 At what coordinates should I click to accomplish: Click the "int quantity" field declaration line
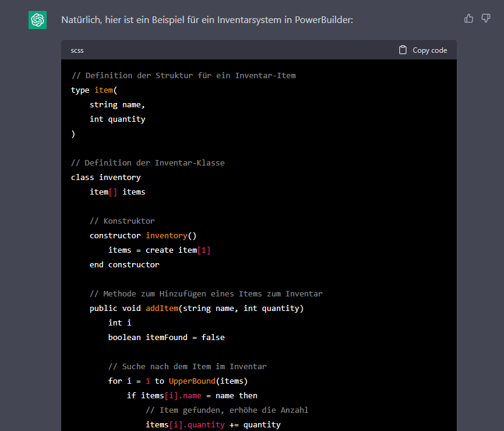pyautogui.click(x=117, y=119)
